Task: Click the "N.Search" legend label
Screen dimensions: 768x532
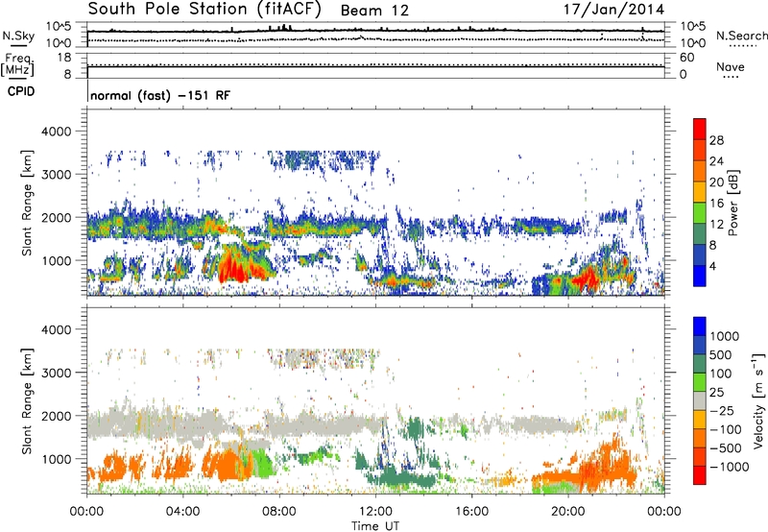Action: [x=741, y=36]
